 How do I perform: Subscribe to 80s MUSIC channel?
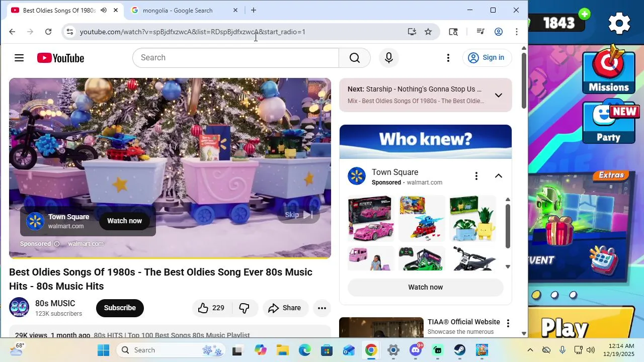click(x=120, y=308)
